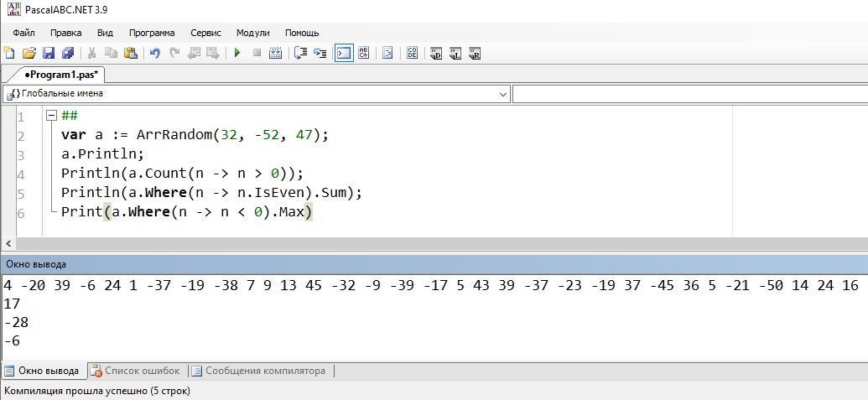Click the Step Over debug icon

(300, 53)
